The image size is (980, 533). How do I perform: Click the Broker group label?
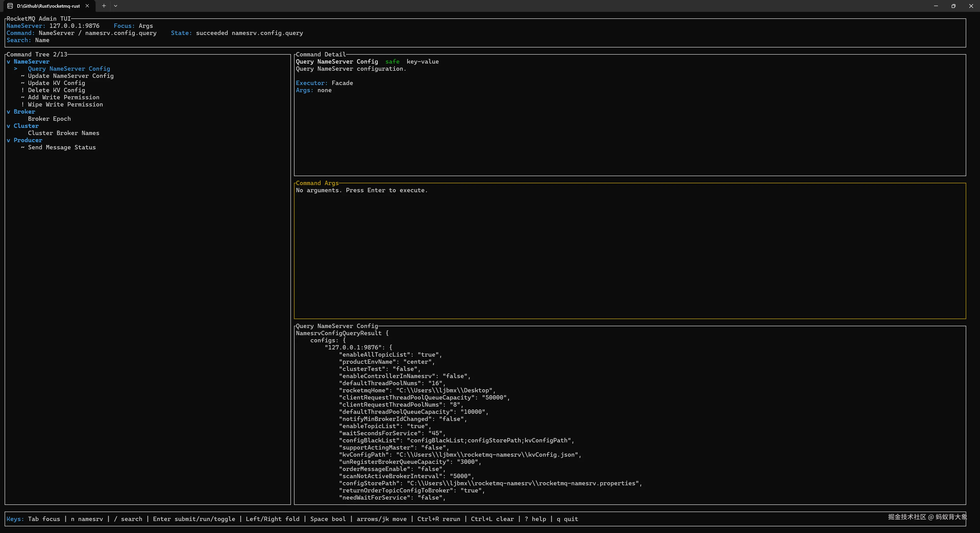24,112
